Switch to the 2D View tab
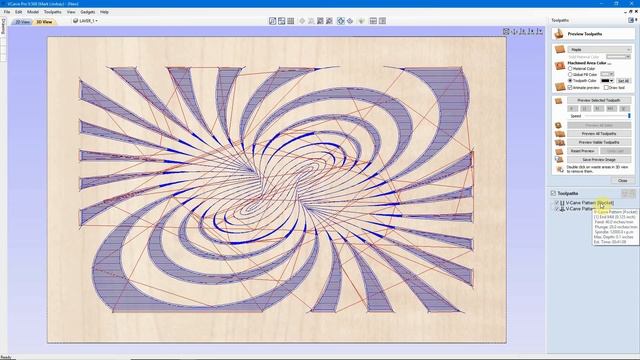 tap(22, 22)
